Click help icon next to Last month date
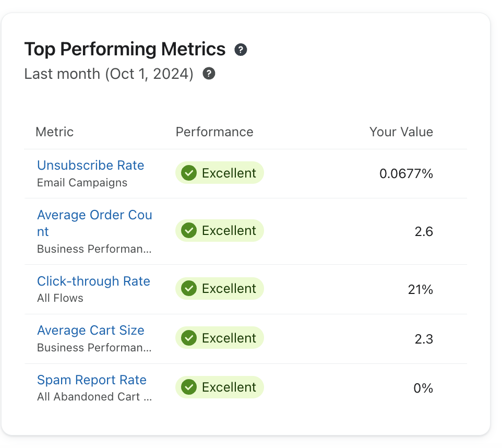This screenshot has width=502, height=448. [x=209, y=74]
